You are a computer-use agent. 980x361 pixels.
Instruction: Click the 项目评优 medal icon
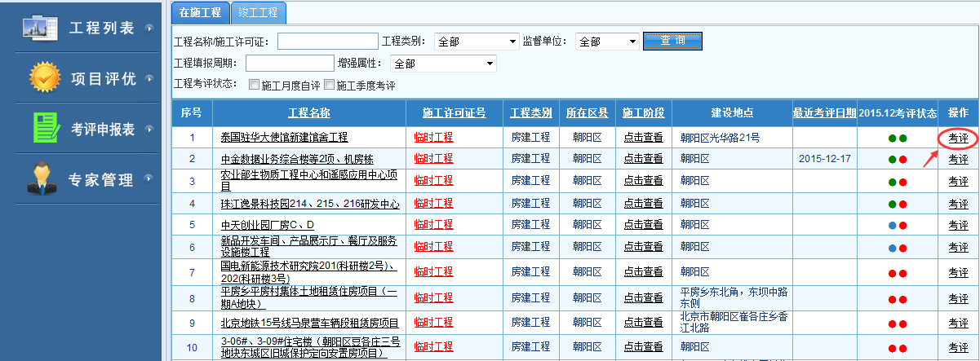coord(43,77)
